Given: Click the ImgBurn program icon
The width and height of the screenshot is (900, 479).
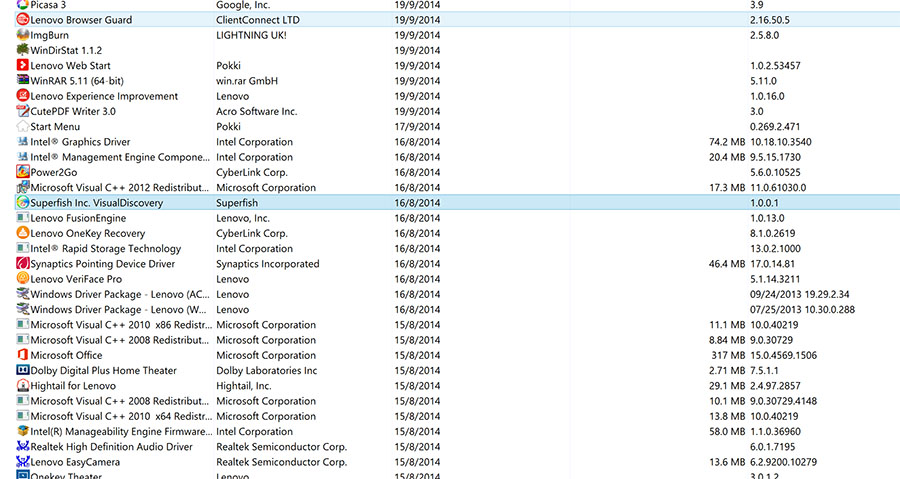Looking at the screenshot, I should coord(22,34).
